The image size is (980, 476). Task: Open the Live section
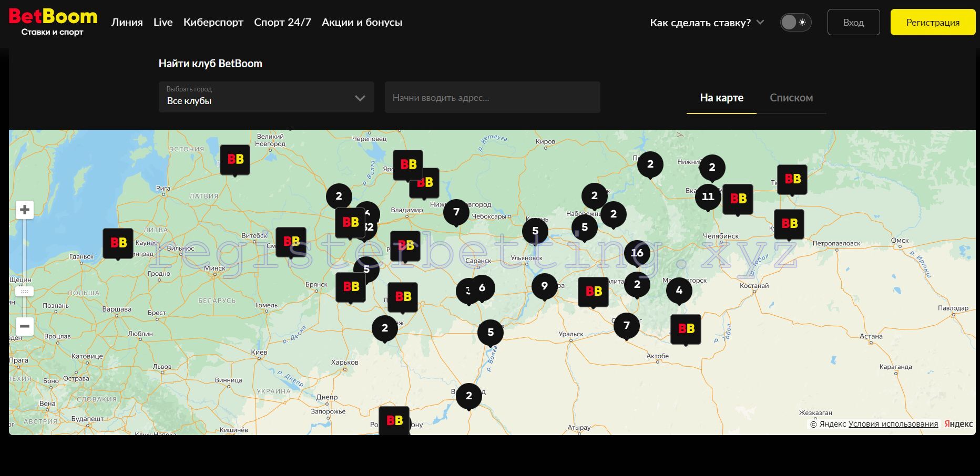click(x=163, y=22)
